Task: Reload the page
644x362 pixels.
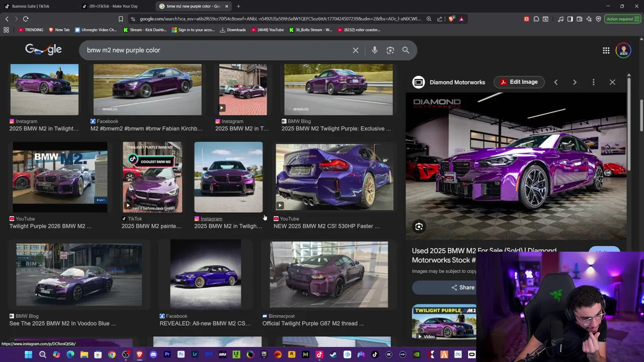Action: tap(26, 19)
